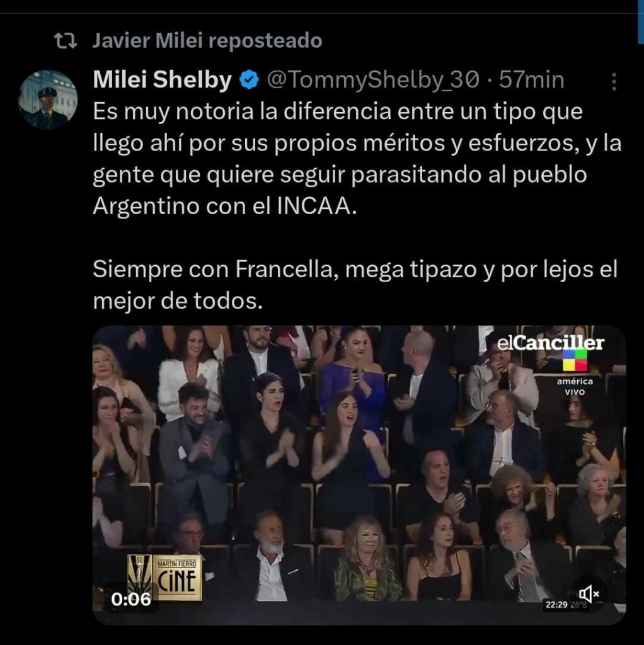
Task: Click the elCanciller watermark
Action: [x=551, y=343]
